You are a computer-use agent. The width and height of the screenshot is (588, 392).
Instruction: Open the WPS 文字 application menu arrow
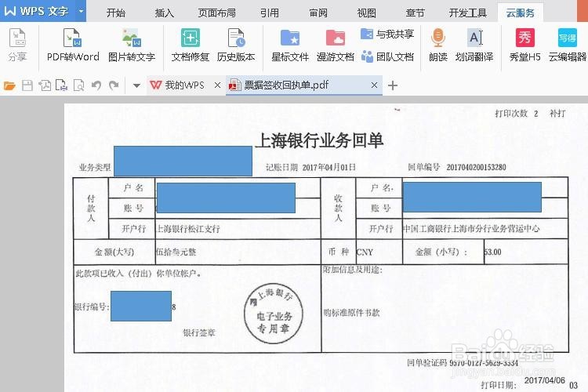click(81, 11)
